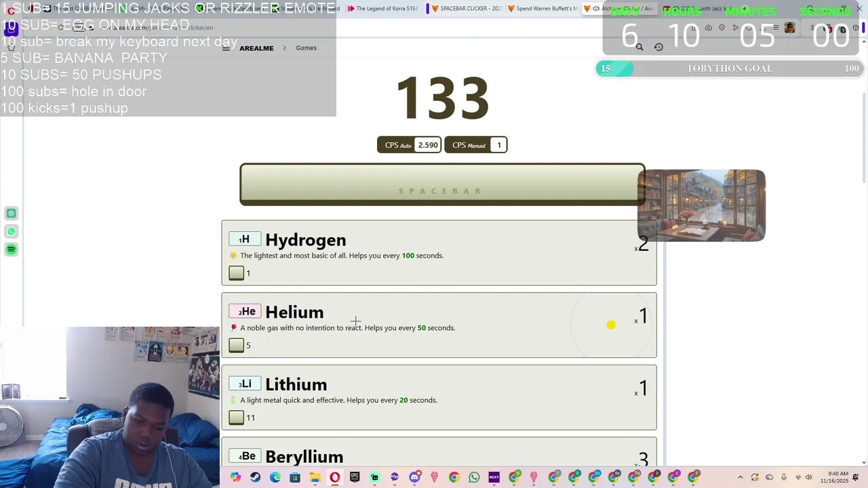Open Microsoft Store from the taskbar
Screen dimensions: 868x488
pyautogui.click(x=295, y=477)
